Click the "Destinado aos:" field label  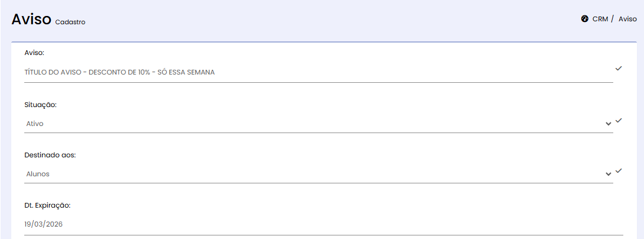50,155
